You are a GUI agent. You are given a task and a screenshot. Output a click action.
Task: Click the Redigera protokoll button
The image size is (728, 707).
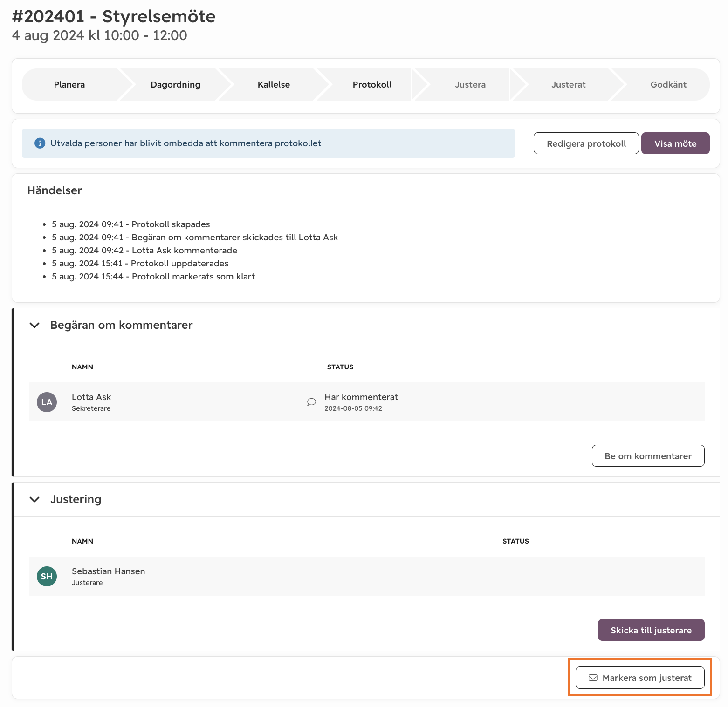pos(586,143)
